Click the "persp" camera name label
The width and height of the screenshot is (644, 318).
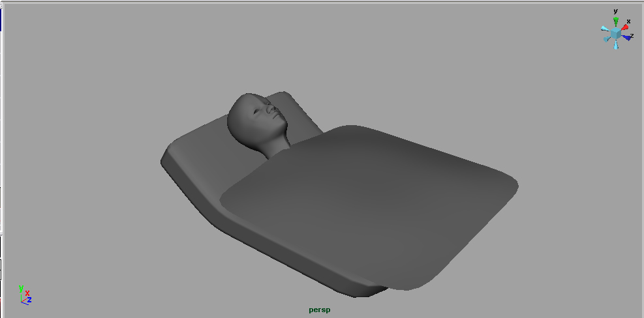pos(320,310)
